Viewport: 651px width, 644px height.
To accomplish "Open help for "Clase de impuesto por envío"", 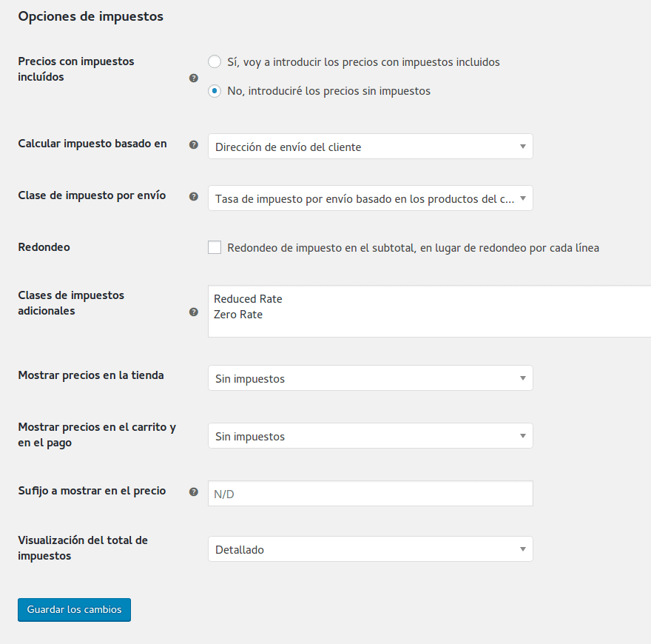I will click(x=193, y=197).
